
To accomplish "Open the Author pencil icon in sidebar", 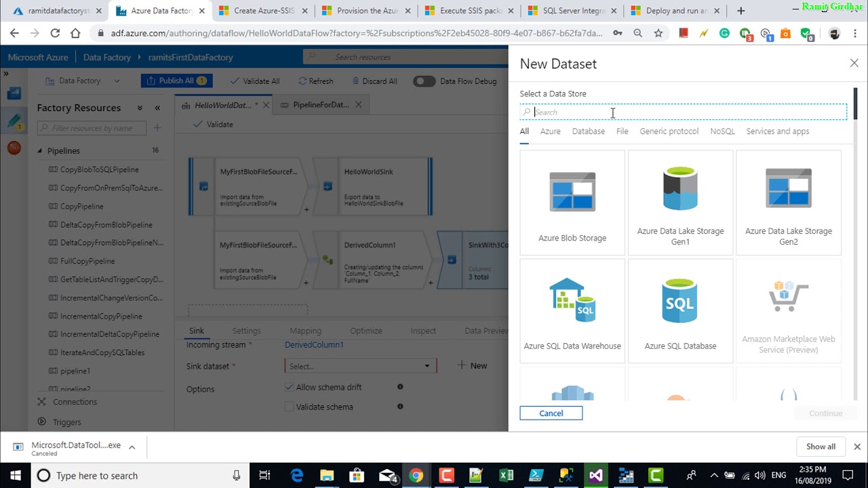I will tap(14, 121).
